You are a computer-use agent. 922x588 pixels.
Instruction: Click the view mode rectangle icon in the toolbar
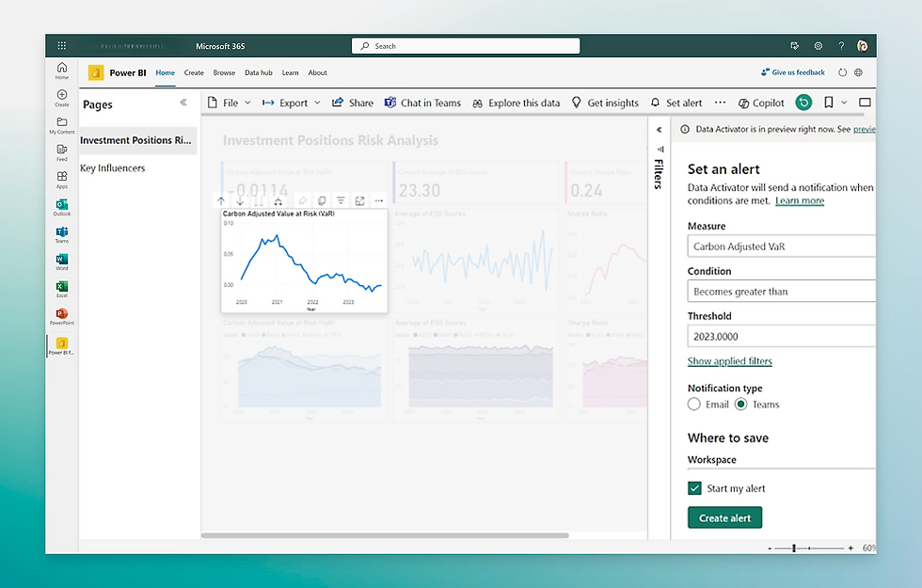tap(865, 103)
